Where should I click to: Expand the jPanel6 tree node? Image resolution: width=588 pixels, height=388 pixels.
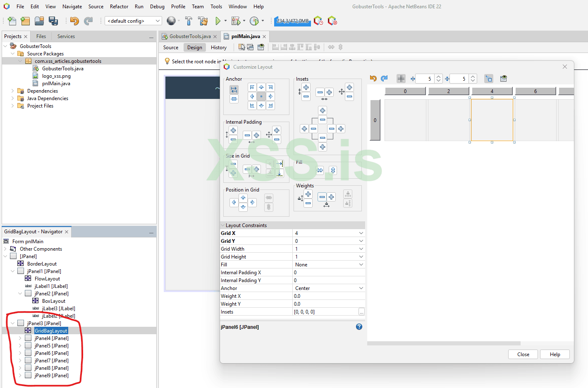click(x=20, y=353)
